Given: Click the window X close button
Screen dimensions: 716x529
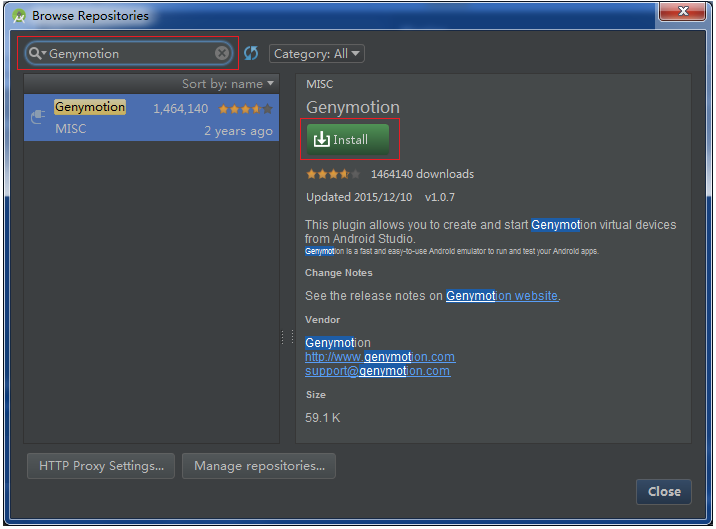Looking at the screenshot, I should tap(683, 11).
